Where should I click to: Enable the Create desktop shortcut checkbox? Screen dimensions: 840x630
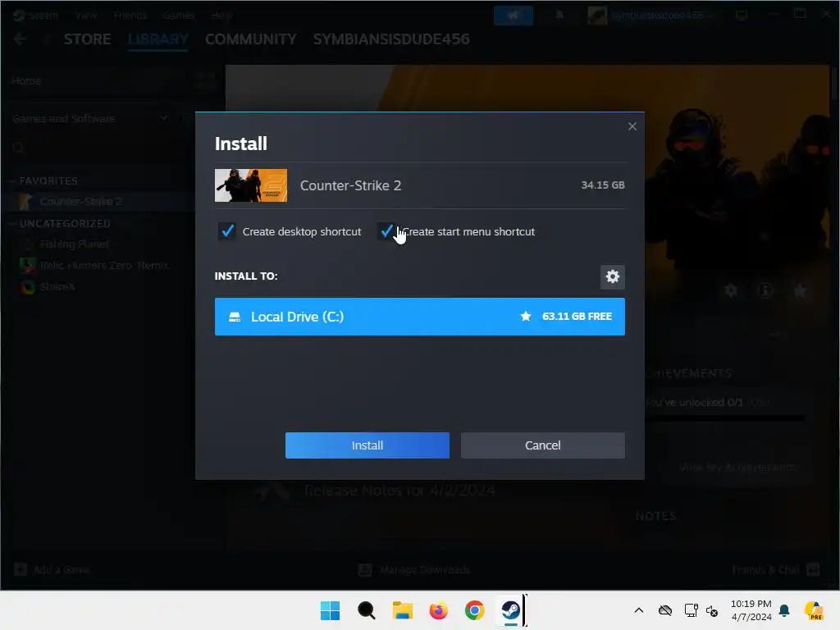pos(227,231)
